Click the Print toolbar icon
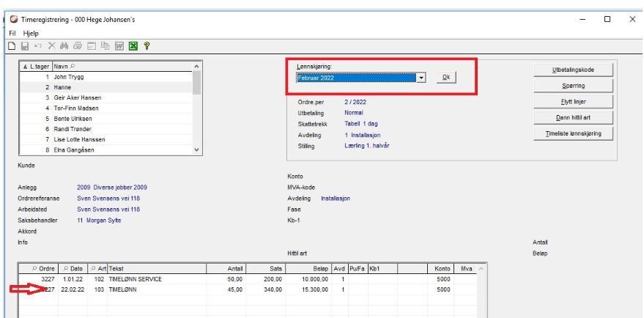644x318 pixels. point(78,46)
